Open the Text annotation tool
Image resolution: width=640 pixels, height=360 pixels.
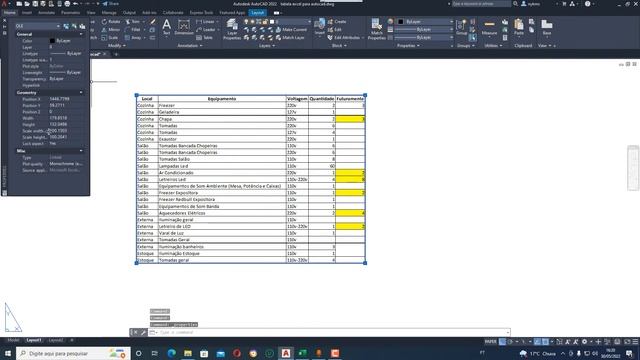(x=167, y=27)
